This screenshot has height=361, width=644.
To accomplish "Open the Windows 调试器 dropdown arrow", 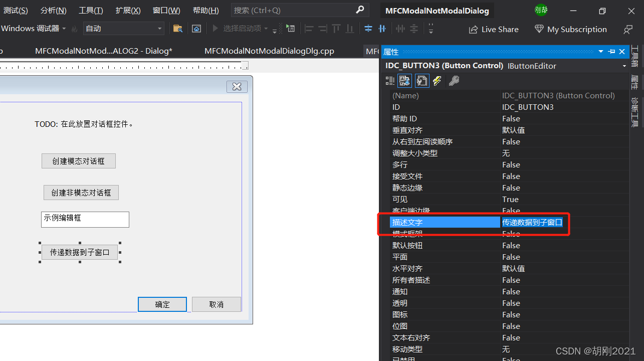I will click(x=64, y=29).
